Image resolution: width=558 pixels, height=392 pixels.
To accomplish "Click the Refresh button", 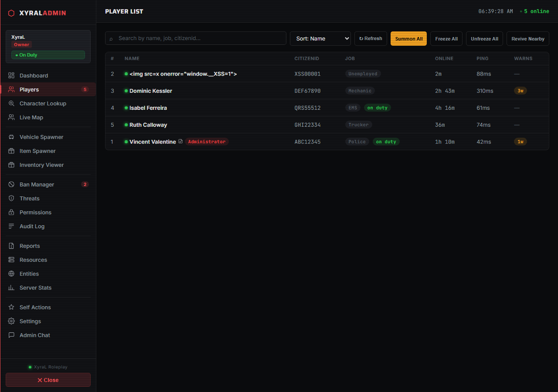I will point(371,38).
